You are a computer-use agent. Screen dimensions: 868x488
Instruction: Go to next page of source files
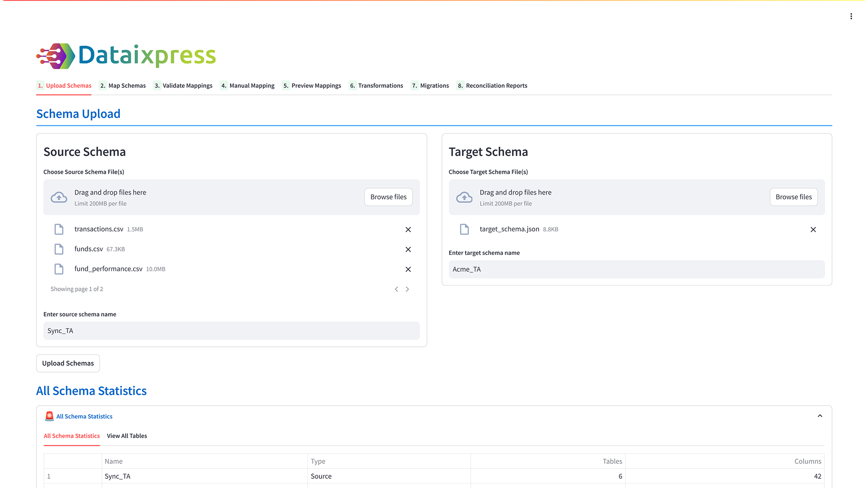pyautogui.click(x=407, y=289)
